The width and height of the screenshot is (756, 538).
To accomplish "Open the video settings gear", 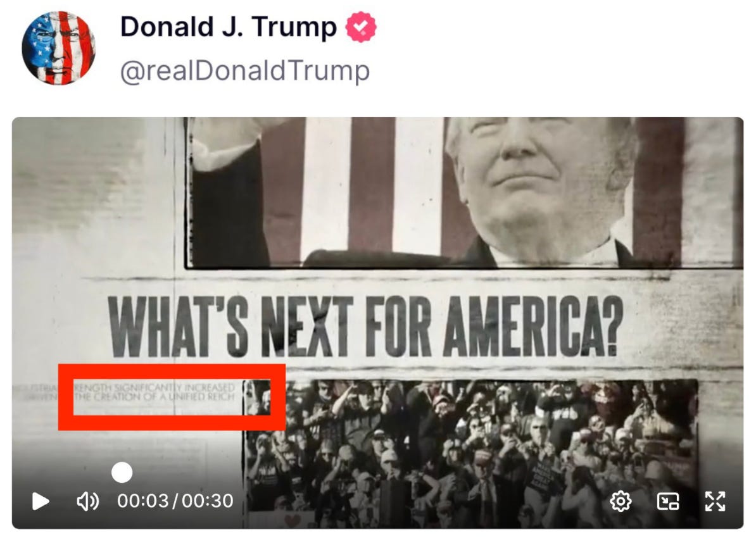I will 621,501.
